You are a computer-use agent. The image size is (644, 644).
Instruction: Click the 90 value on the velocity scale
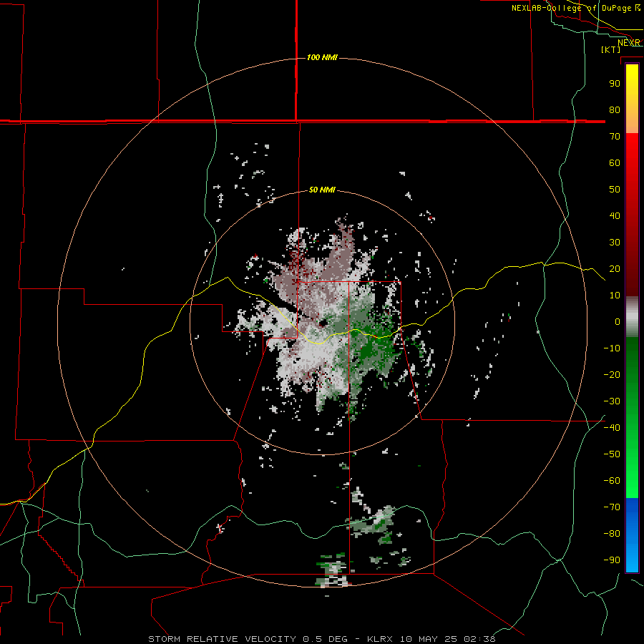click(x=615, y=84)
